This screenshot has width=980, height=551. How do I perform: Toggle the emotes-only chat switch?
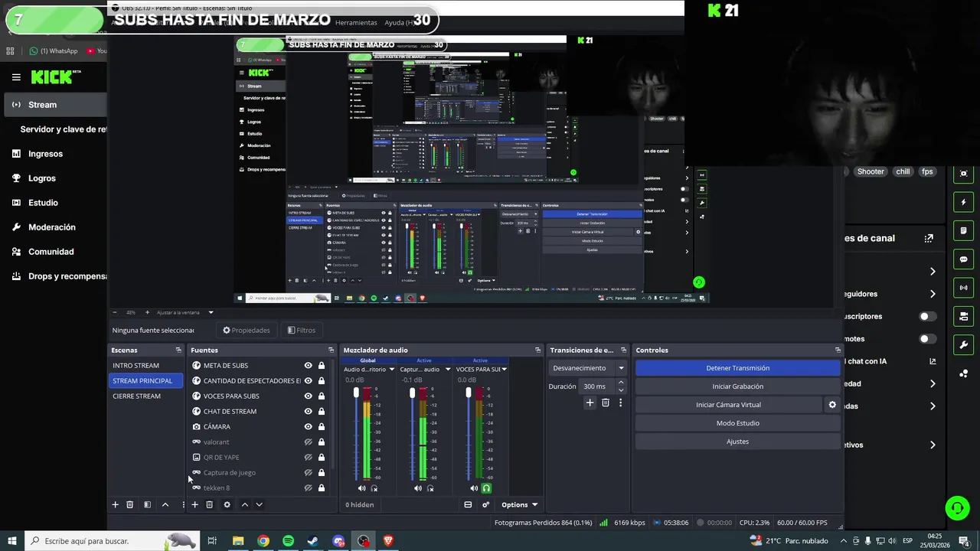click(x=927, y=339)
